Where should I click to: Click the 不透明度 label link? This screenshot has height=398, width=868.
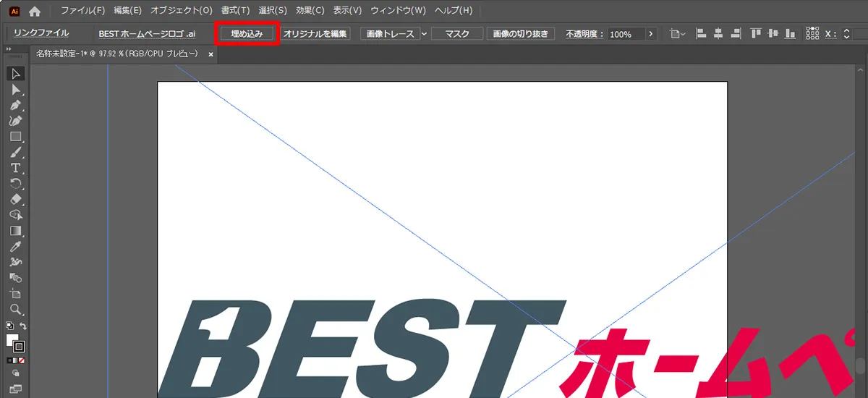point(584,34)
